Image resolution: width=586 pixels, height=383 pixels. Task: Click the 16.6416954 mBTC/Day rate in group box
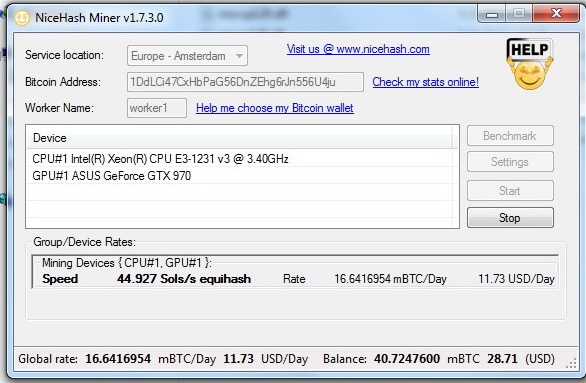click(390, 279)
